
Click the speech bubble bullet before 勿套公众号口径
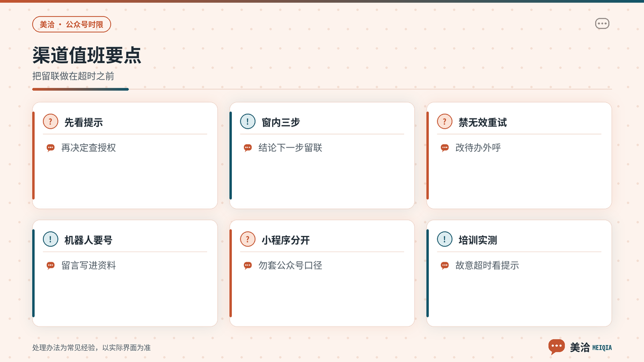click(x=247, y=265)
